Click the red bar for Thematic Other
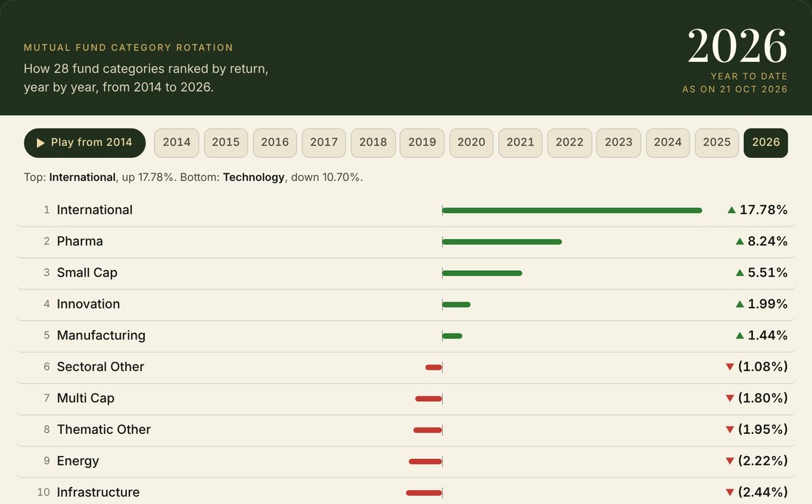 (x=427, y=430)
